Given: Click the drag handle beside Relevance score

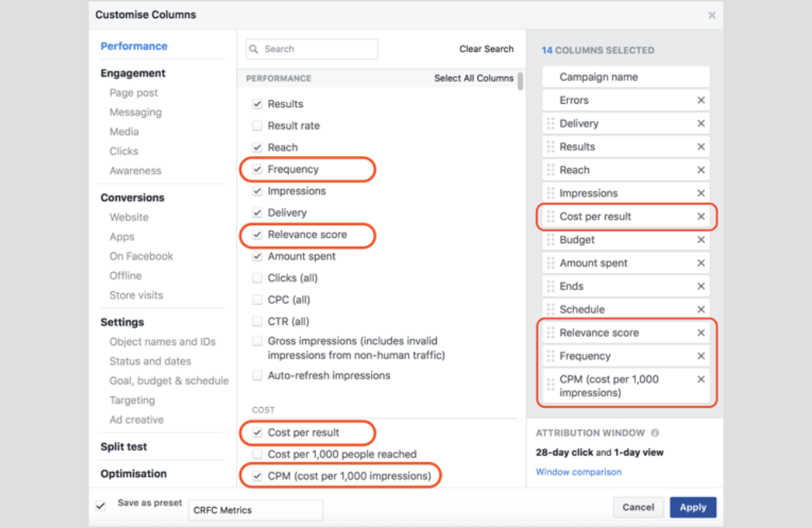Looking at the screenshot, I should click(x=549, y=332).
